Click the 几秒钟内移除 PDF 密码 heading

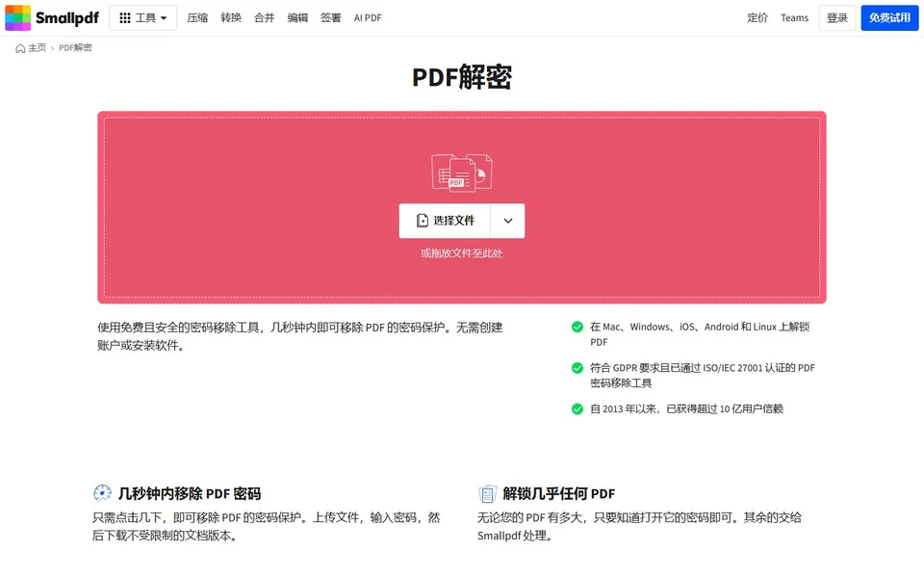point(190,493)
